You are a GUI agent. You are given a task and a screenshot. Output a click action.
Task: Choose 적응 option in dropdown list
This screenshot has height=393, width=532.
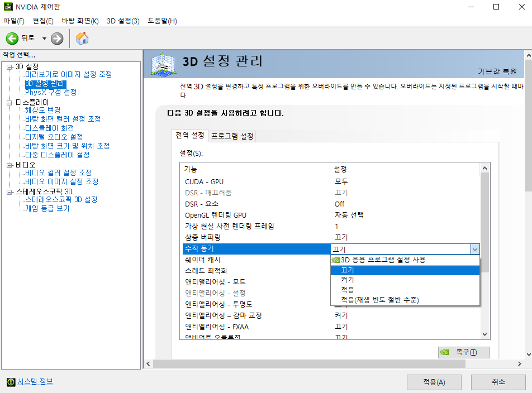405,290
